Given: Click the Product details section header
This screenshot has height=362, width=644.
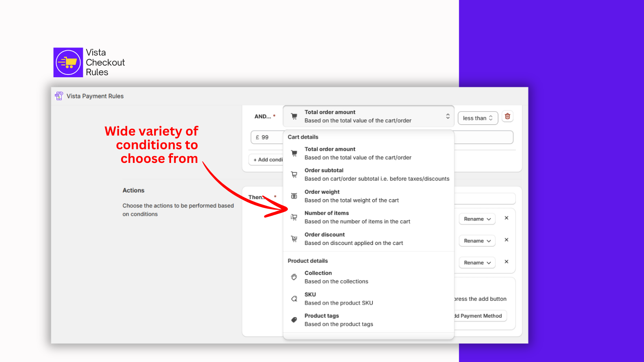Looking at the screenshot, I should [x=308, y=261].
